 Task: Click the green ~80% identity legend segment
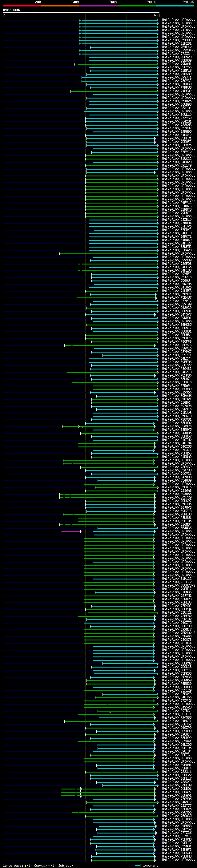(x=137, y=6)
